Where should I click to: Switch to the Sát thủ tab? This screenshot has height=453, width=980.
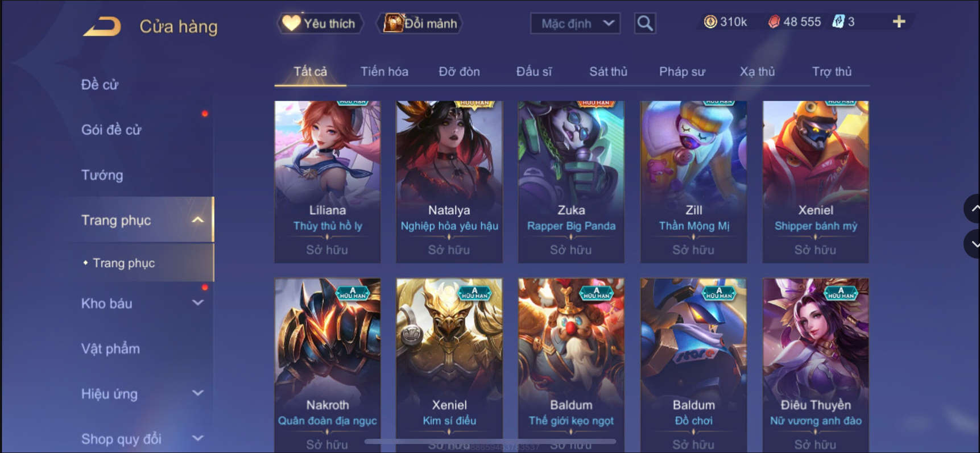tap(608, 72)
